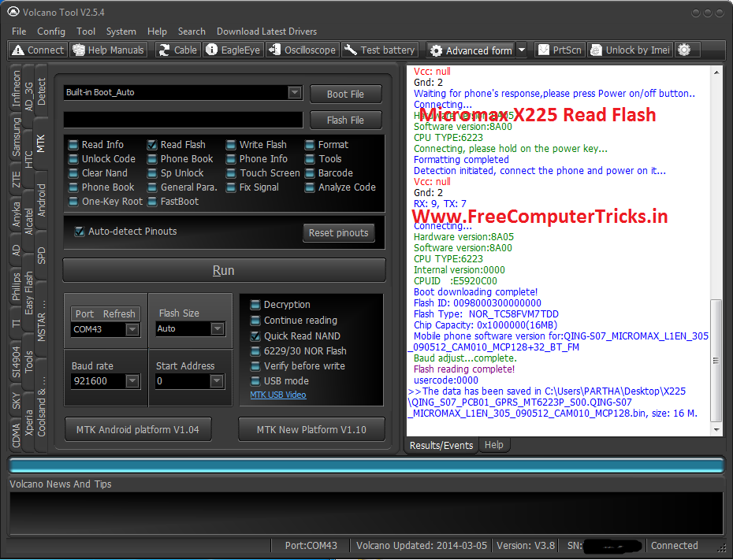
Task: Select the Infineon side tab
Action: [x=16, y=89]
